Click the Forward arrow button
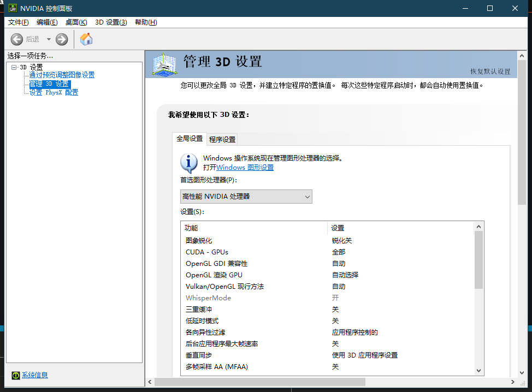Viewport: 532px width, 392px height. pyautogui.click(x=62, y=39)
